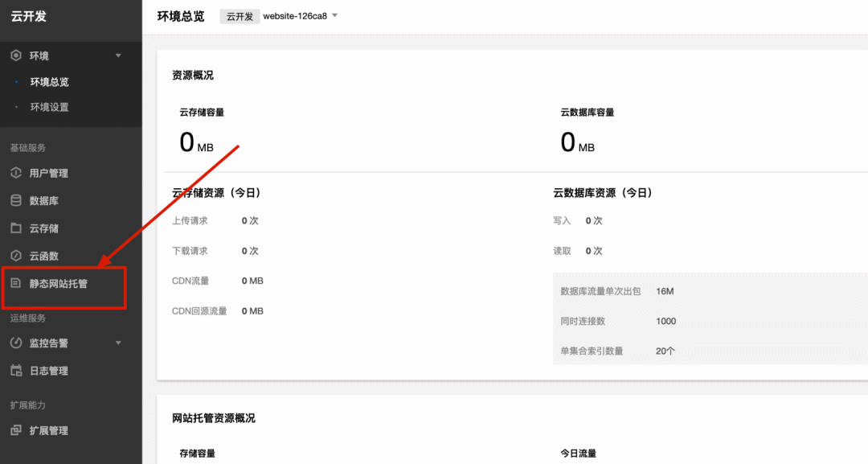Click the 用户管理 shield icon
868x464 pixels.
pyautogui.click(x=16, y=173)
